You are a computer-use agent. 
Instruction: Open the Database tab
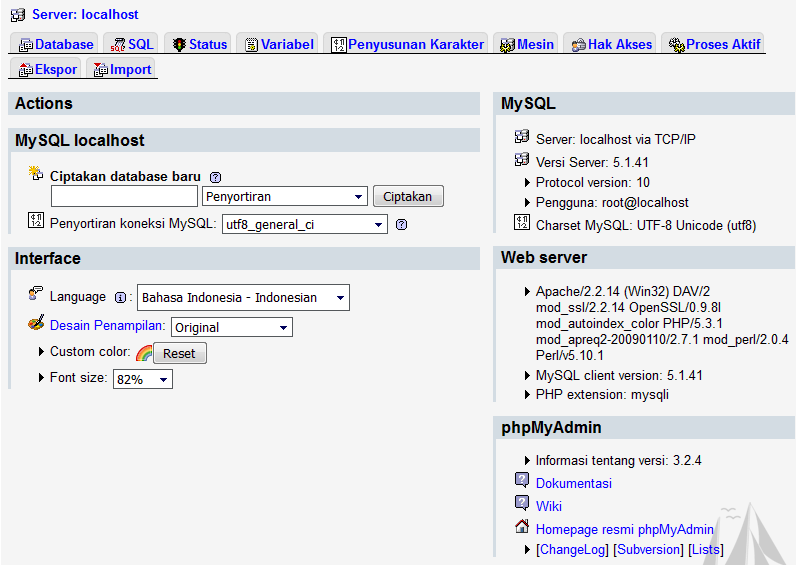click(56, 45)
